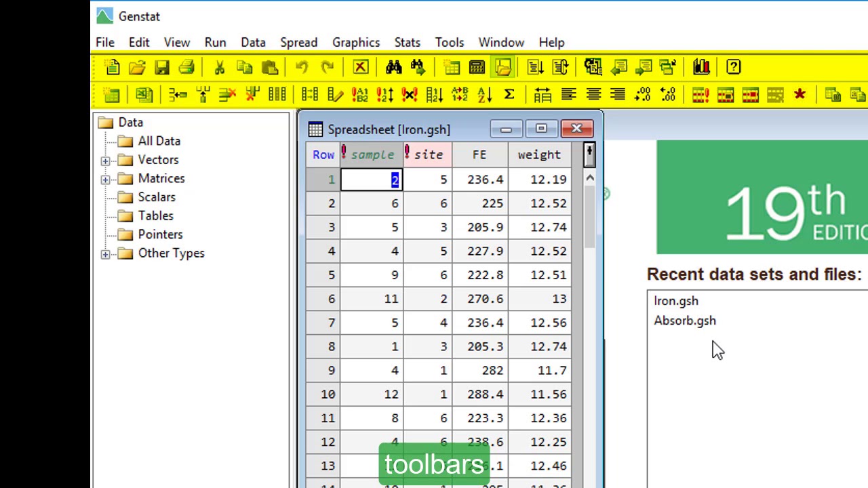This screenshot has height=488, width=868.
Task: Click the Paste clipboard icon
Action: tap(270, 67)
